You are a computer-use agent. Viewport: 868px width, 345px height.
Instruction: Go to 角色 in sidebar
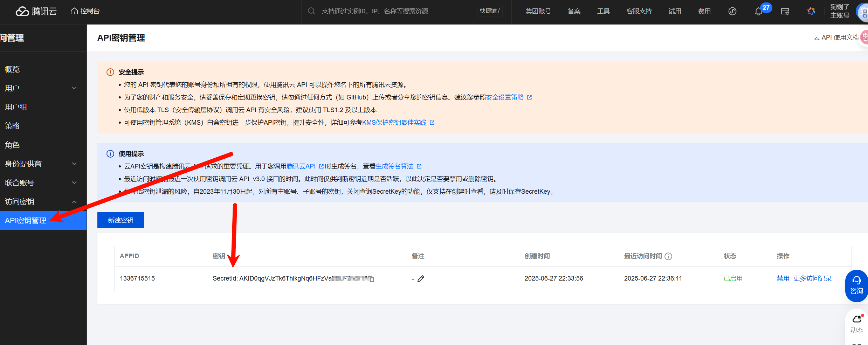[12, 145]
